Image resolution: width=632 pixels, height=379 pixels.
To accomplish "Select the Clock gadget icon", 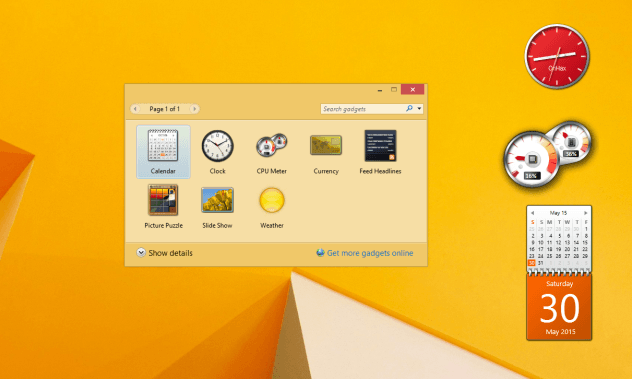I will tap(218, 146).
